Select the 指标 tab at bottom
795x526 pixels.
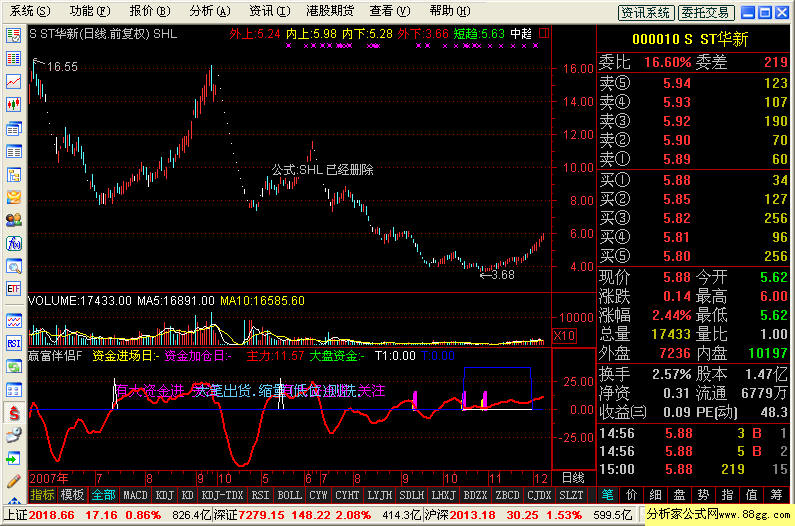pyautogui.click(x=43, y=495)
